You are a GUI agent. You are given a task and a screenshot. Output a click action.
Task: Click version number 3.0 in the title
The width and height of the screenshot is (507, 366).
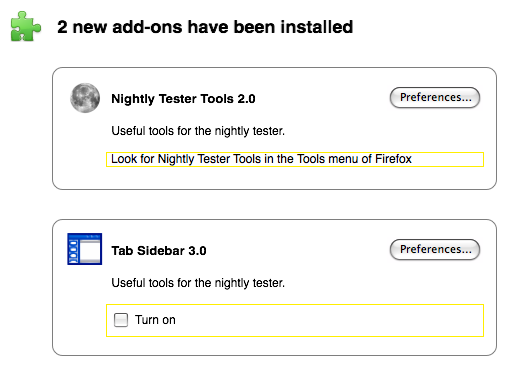point(197,251)
